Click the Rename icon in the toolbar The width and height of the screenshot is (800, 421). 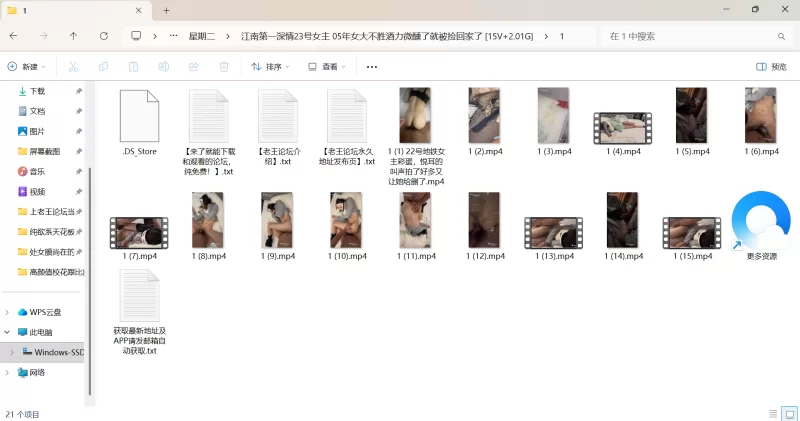163,66
